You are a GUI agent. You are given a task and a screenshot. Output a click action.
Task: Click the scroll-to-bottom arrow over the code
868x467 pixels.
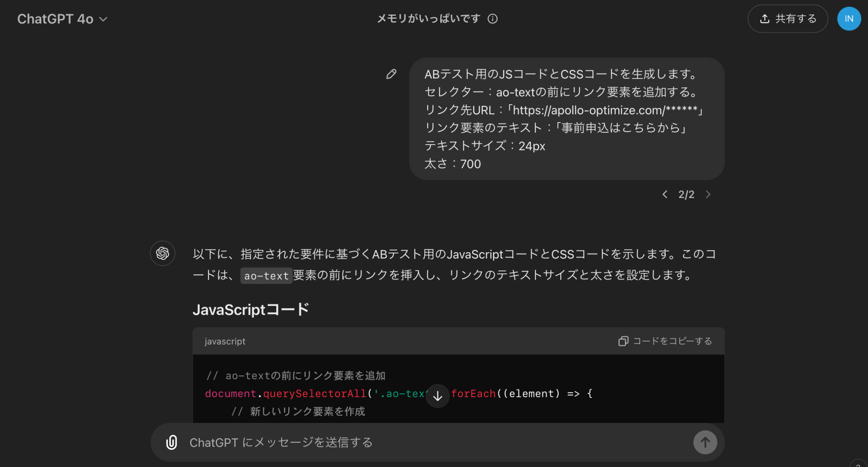(x=437, y=396)
